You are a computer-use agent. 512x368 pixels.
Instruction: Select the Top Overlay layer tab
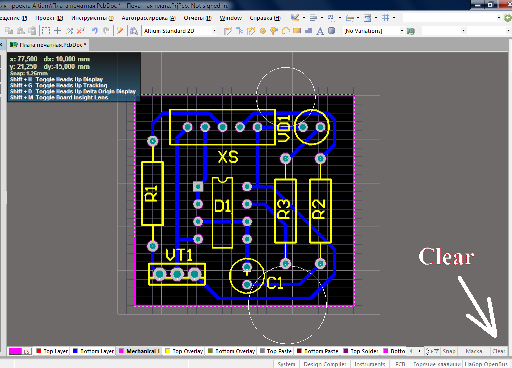click(x=184, y=351)
